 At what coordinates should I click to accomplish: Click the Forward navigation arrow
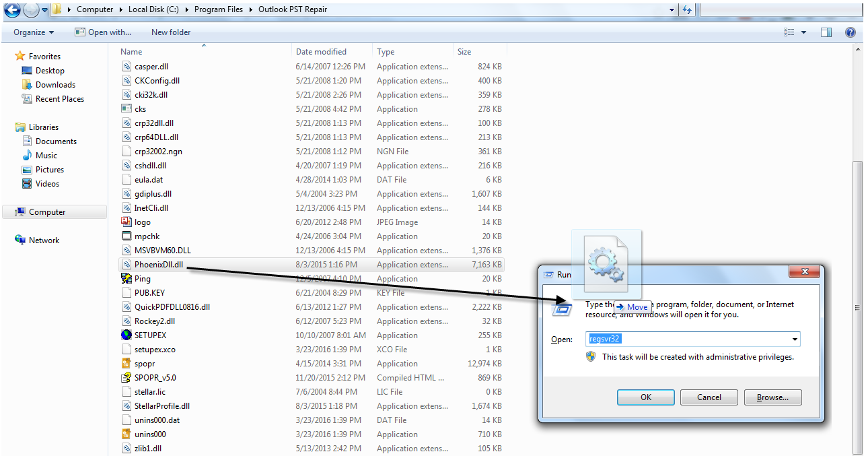click(x=31, y=9)
